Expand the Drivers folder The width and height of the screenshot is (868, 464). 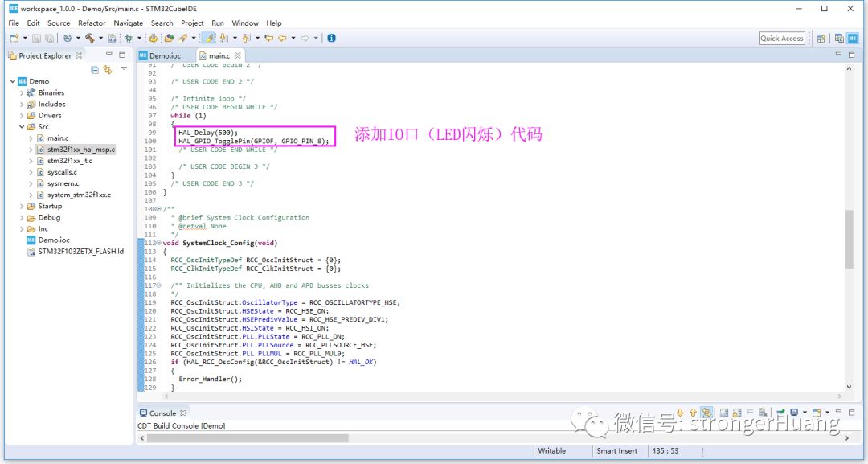(22, 116)
